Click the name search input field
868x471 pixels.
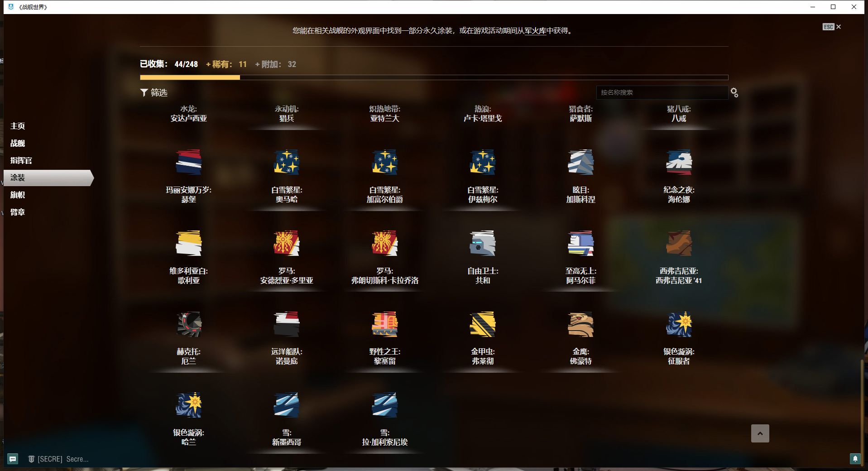(661, 92)
